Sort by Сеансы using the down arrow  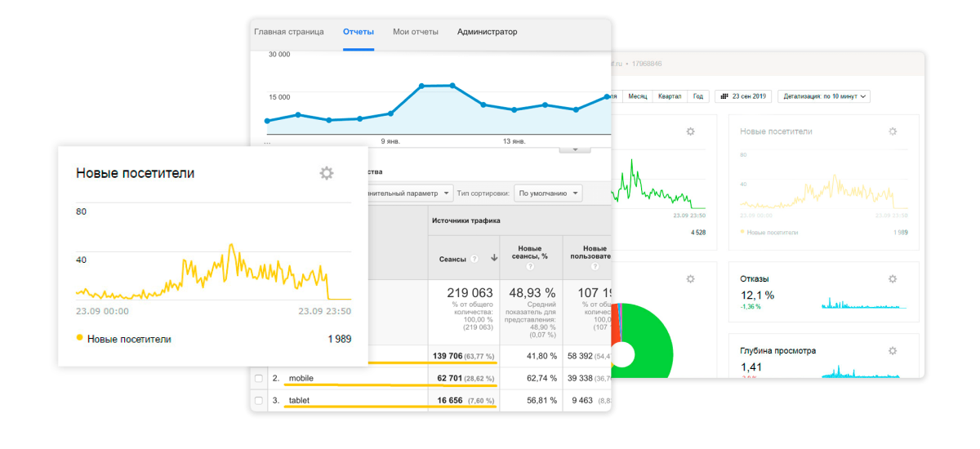pyautogui.click(x=494, y=259)
